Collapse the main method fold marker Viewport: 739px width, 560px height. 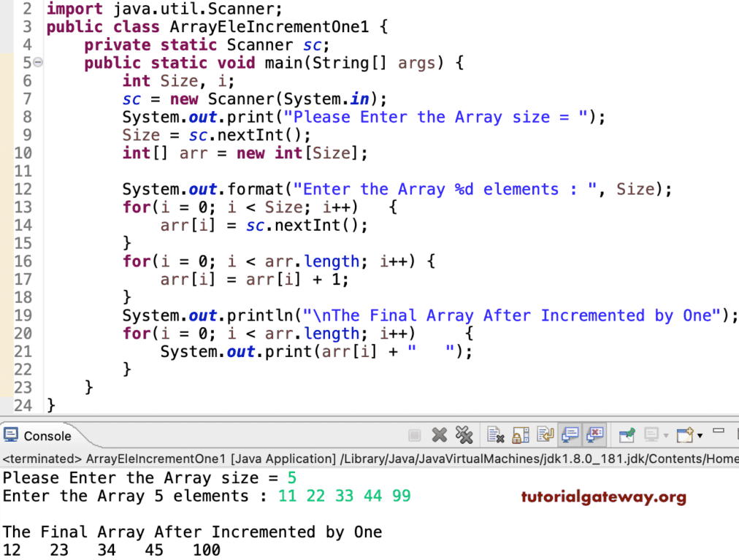(x=38, y=63)
